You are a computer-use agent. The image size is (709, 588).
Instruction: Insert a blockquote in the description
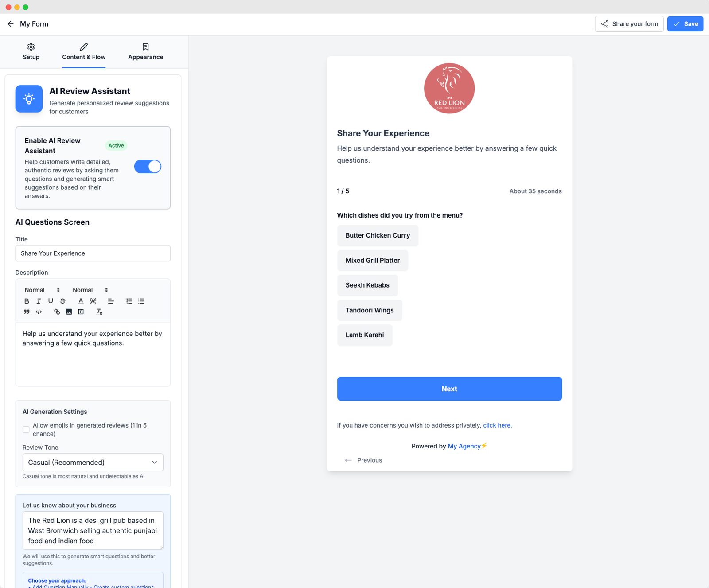(x=26, y=312)
